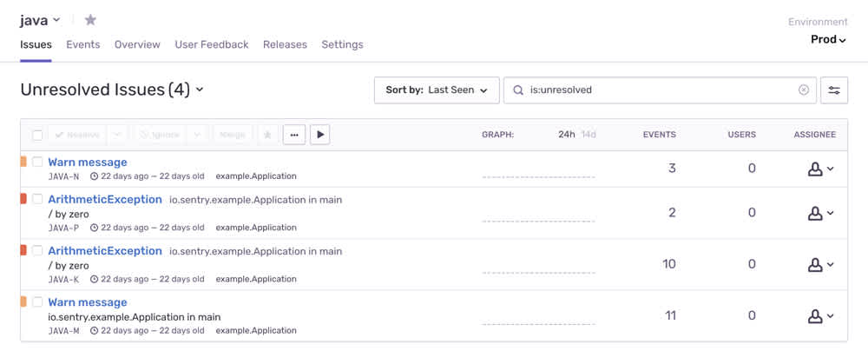
Task: Select the JAVA-M Warn message checkbox
Action: tap(37, 302)
